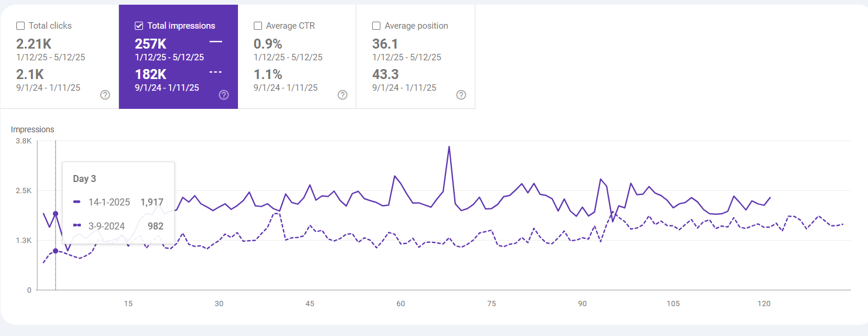This screenshot has height=336, width=868.
Task: Uncheck the Total impressions checkbox
Action: point(139,26)
